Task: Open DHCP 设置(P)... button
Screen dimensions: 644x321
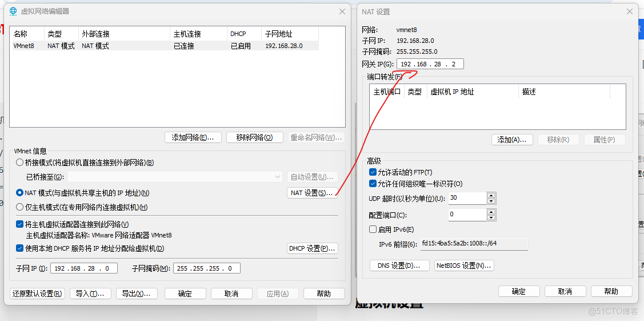Action: 312,248
